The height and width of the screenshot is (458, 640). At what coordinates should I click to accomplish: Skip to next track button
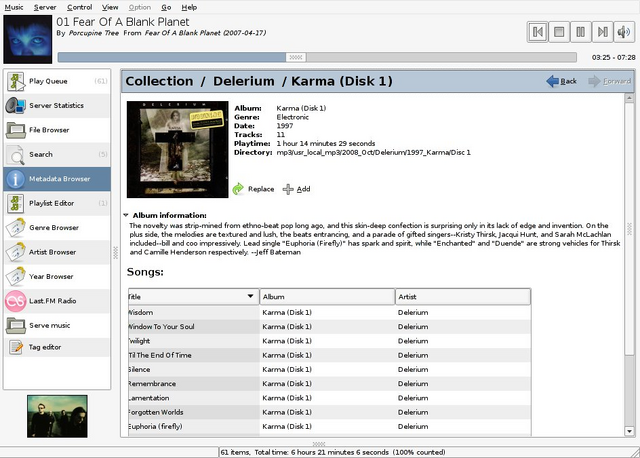point(602,32)
